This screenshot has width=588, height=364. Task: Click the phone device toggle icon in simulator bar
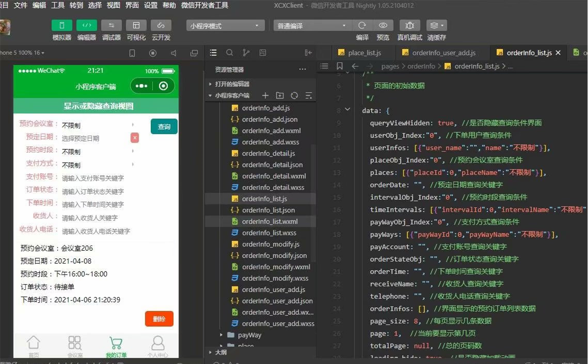click(x=132, y=53)
